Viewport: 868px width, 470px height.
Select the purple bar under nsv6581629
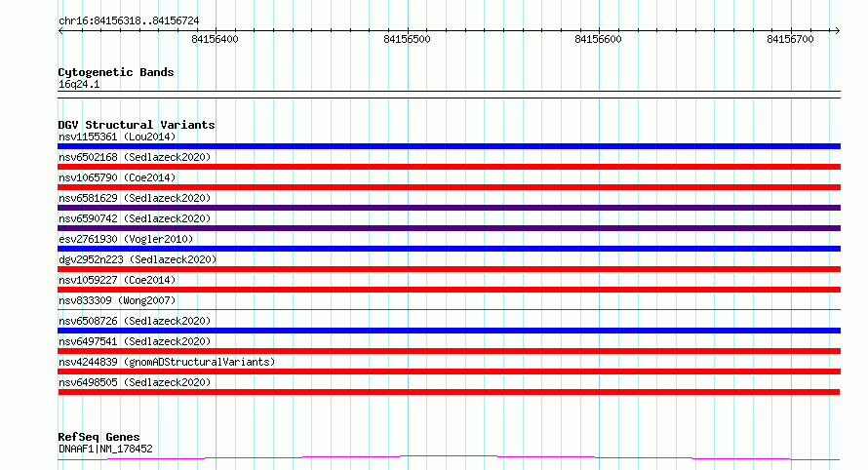(449, 208)
